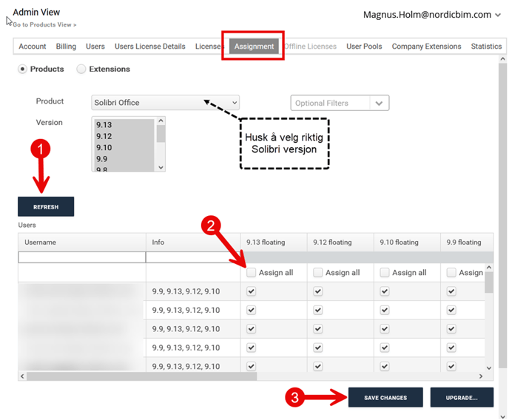Switch to User Pools tab
The height and width of the screenshot is (420, 509).
[x=364, y=47]
